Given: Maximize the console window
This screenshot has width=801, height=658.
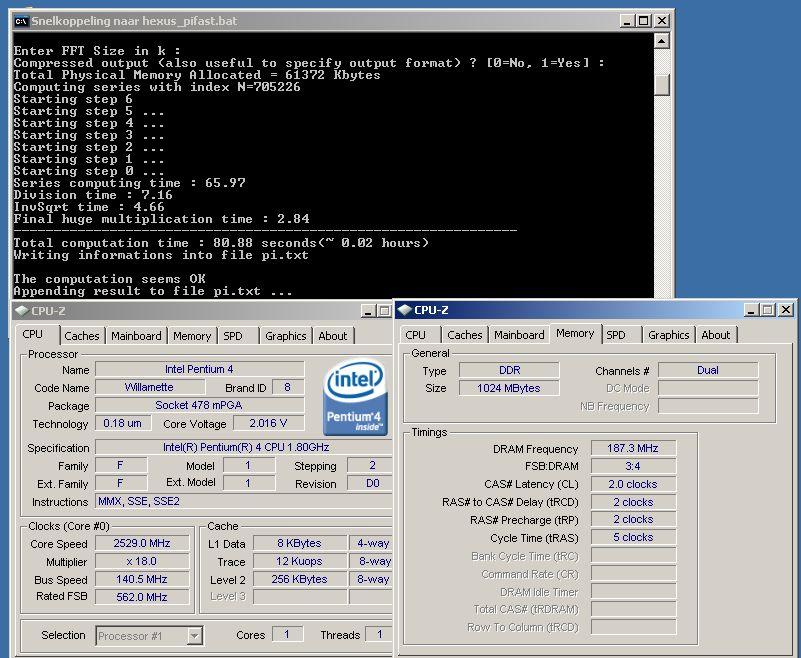Looking at the screenshot, I should (644, 21).
